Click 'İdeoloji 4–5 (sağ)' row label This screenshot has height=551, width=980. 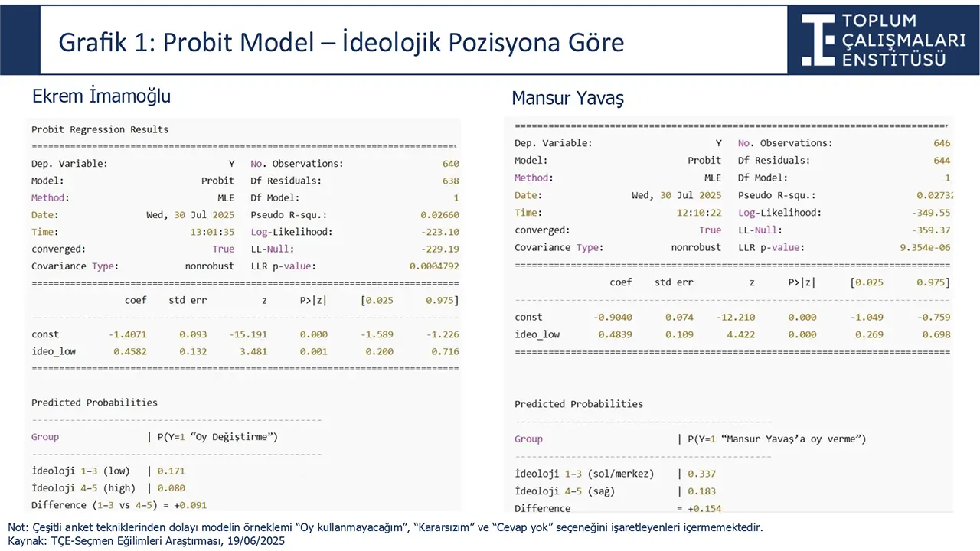[x=564, y=491]
